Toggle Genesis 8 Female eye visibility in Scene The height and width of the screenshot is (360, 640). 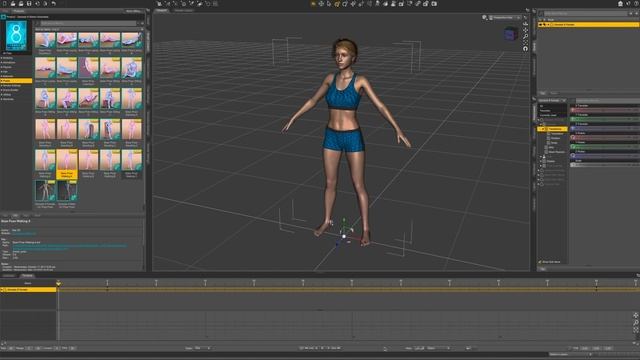point(540,25)
